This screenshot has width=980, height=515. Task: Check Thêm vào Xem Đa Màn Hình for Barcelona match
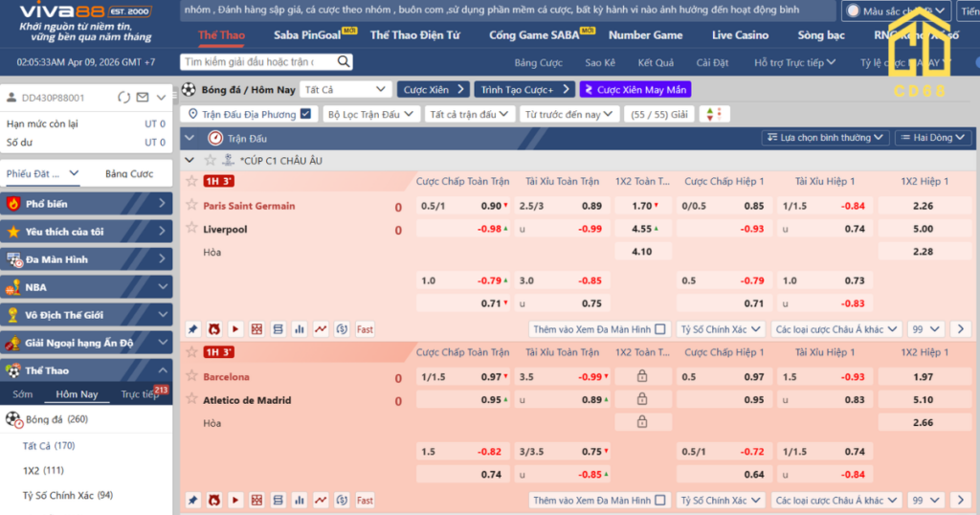click(x=660, y=500)
